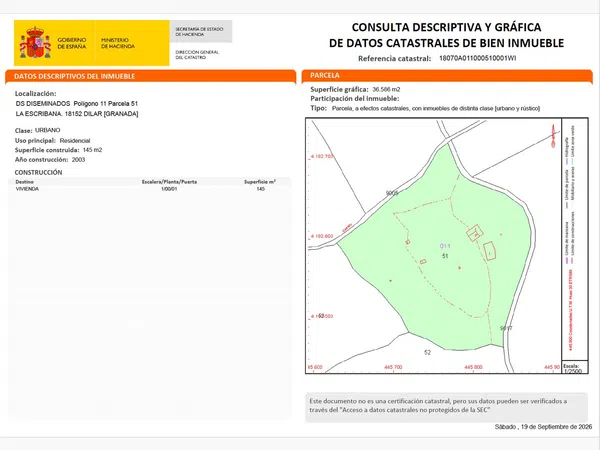This screenshot has width=600, height=450.
Task: Click the north arrow on the map
Action: pyautogui.click(x=553, y=136)
